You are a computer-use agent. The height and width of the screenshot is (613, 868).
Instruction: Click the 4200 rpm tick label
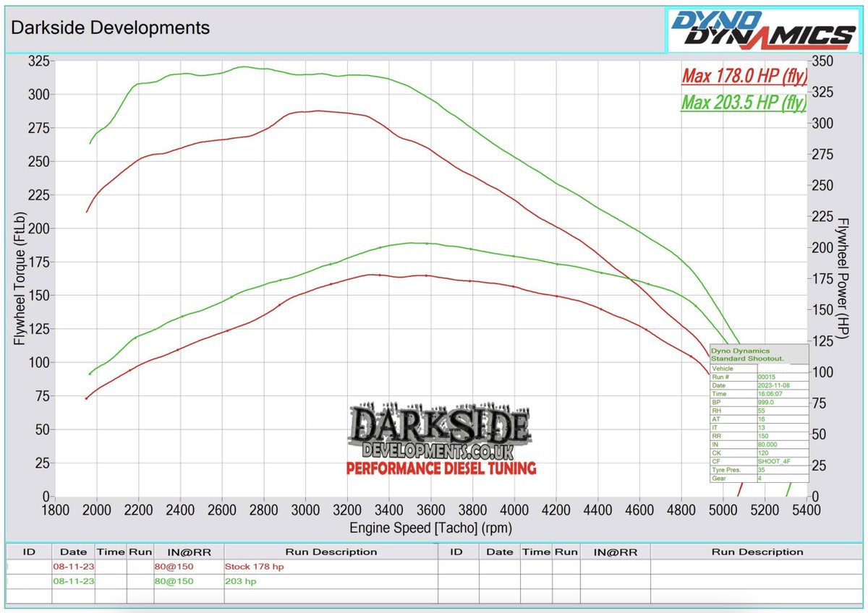click(x=556, y=510)
